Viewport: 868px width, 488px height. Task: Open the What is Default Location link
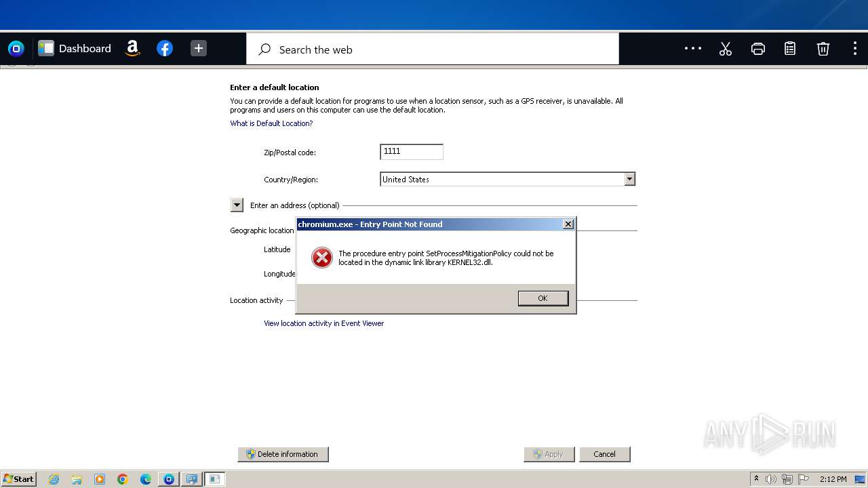[271, 123]
